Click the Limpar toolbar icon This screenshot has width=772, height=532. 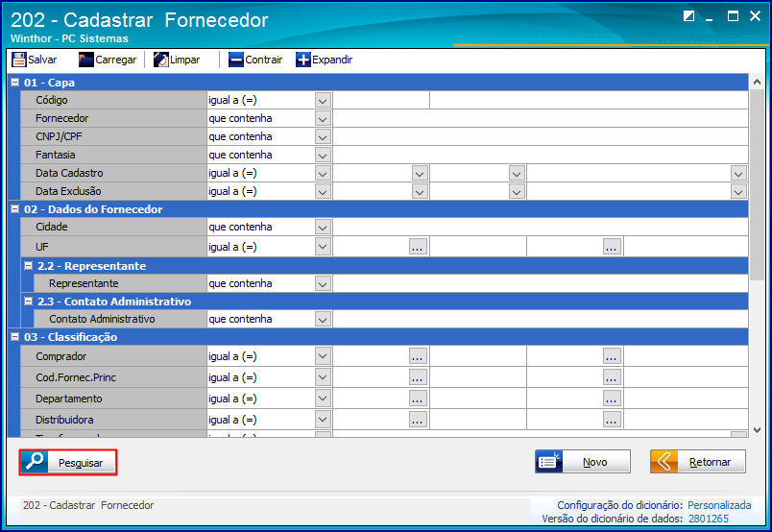click(x=161, y=60)
